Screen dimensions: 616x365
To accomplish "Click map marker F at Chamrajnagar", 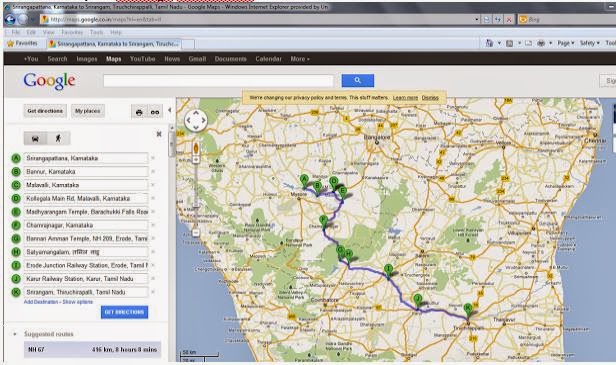I will 323,220.
